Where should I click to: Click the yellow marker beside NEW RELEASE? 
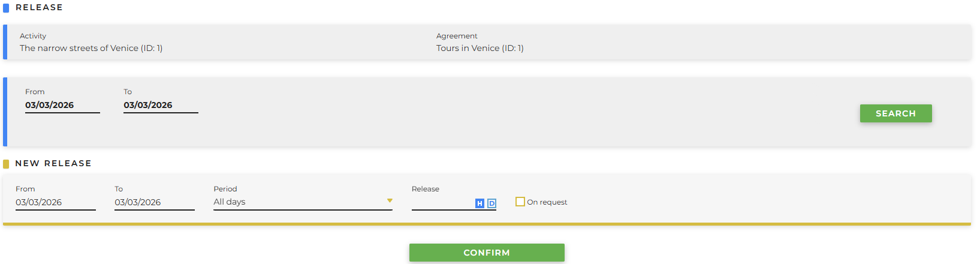point(6,164)
